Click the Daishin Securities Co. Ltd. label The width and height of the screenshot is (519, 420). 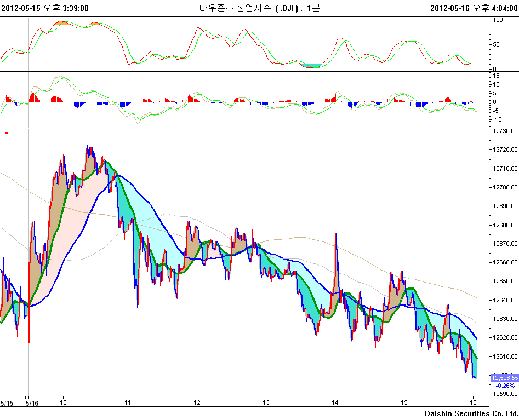click(471, 413)
